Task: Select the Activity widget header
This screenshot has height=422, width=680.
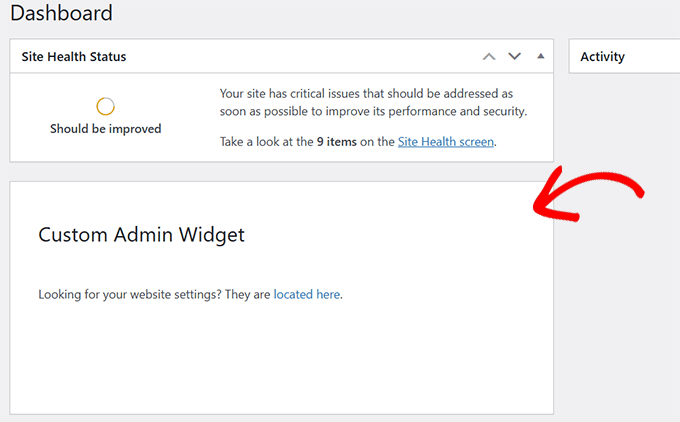Action: (x=602, y=57)
